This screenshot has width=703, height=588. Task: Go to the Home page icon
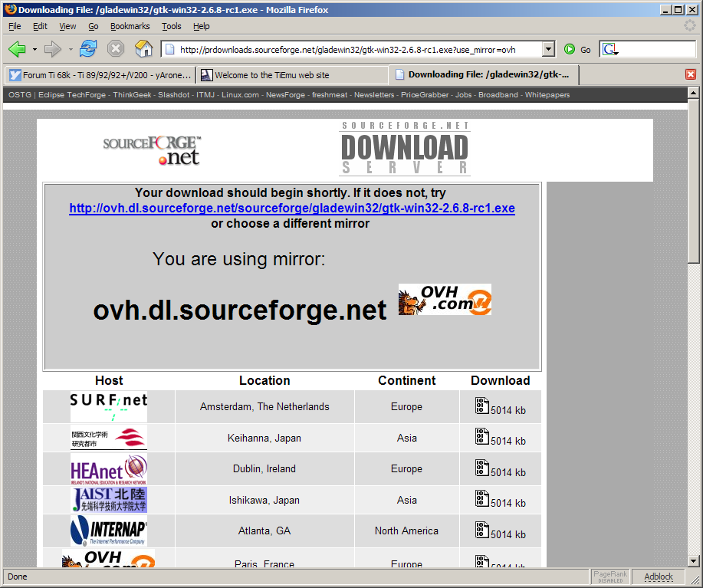coord(144,48)
